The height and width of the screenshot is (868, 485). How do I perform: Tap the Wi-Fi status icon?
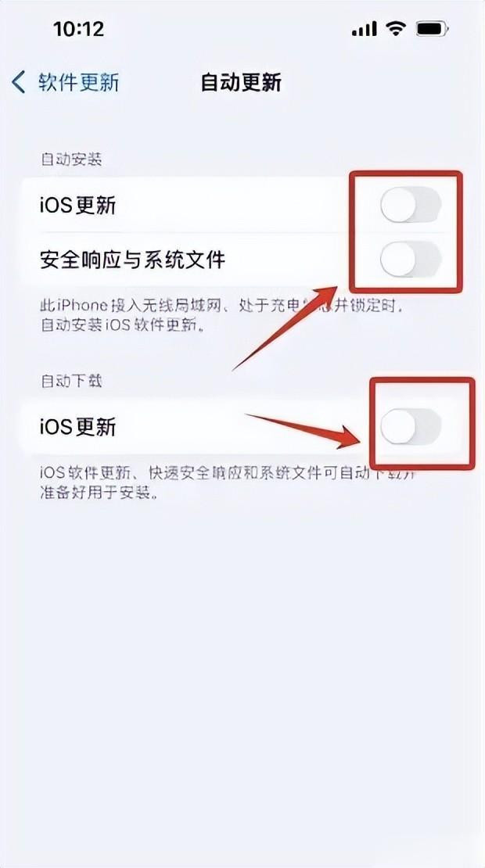click(x=396, y=28)
